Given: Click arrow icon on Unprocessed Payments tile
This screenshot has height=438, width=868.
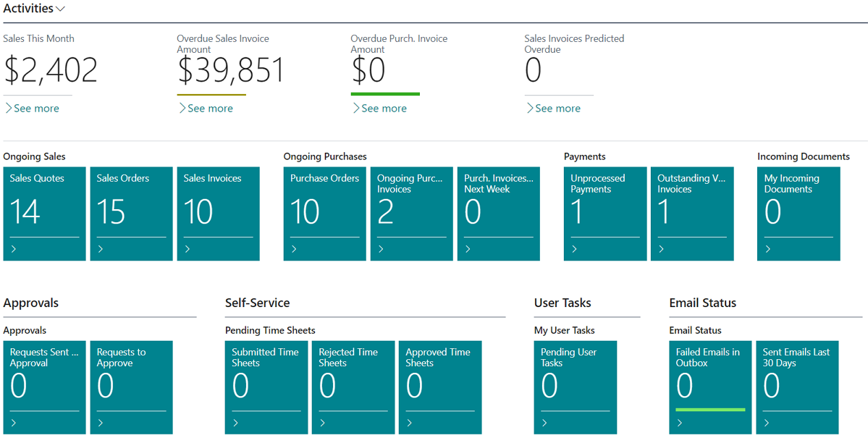Looking at the screenshot, I should (x=574, y=249).
